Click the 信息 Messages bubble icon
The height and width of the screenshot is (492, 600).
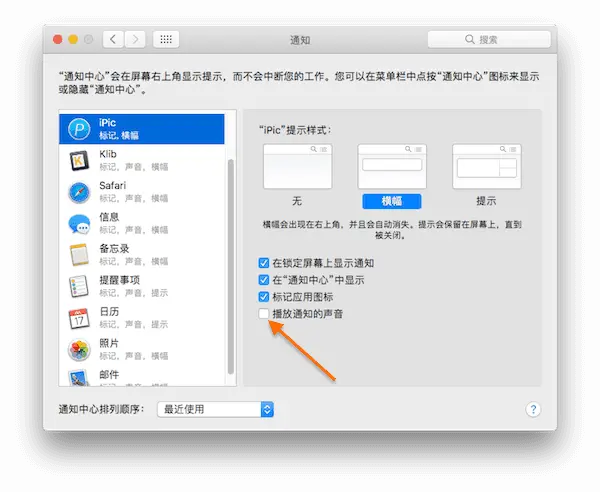pos(79,224)
